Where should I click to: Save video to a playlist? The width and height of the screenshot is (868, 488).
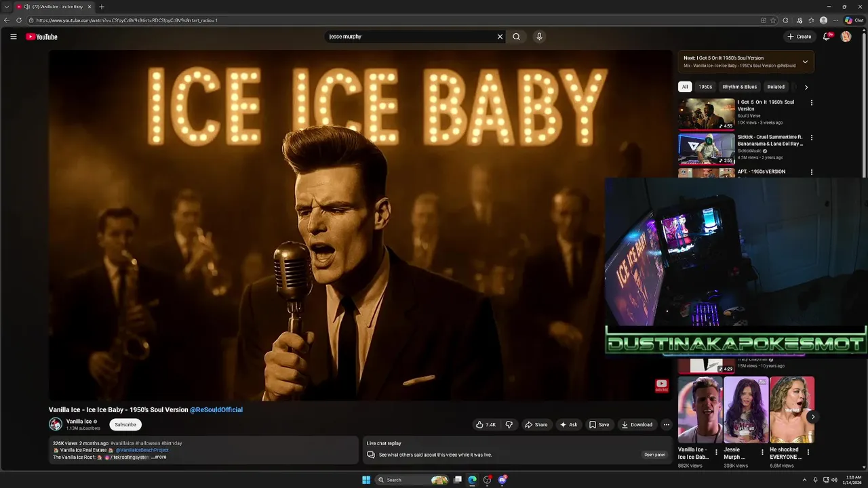point(599,425)
